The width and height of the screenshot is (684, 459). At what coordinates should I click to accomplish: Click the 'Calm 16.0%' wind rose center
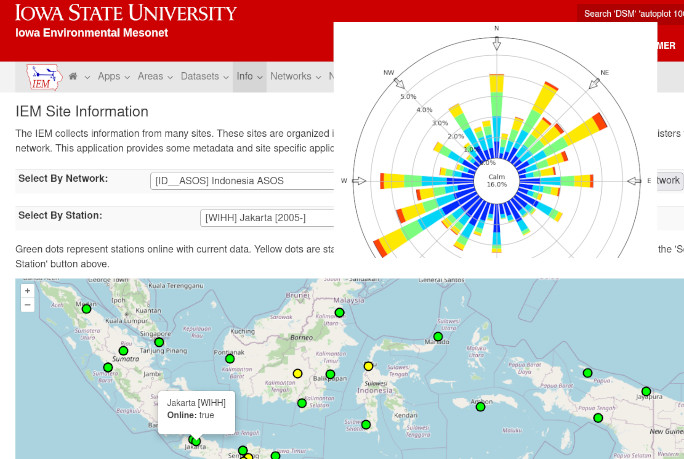[x=497, y=181]
